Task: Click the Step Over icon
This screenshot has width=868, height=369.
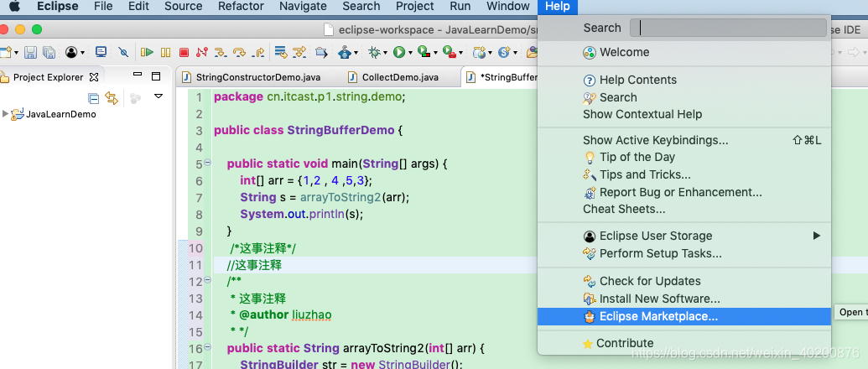Action: pos(239,53)
